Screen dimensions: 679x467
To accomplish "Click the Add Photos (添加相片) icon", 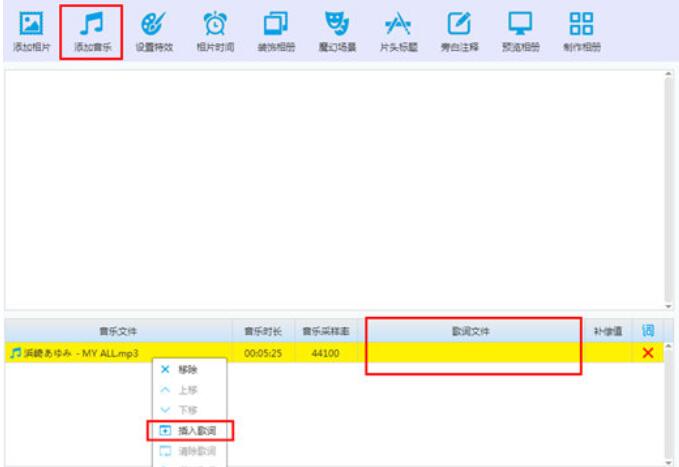I will coord(28,28).
